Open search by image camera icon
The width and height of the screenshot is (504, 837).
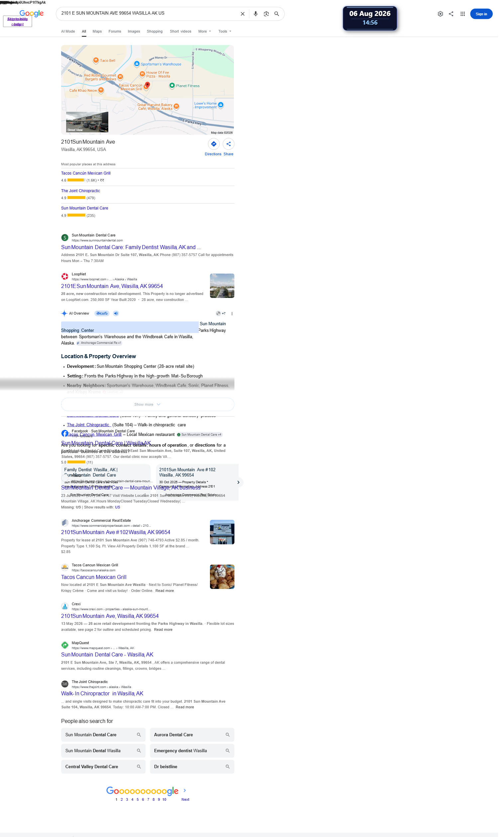pos(266,14)
